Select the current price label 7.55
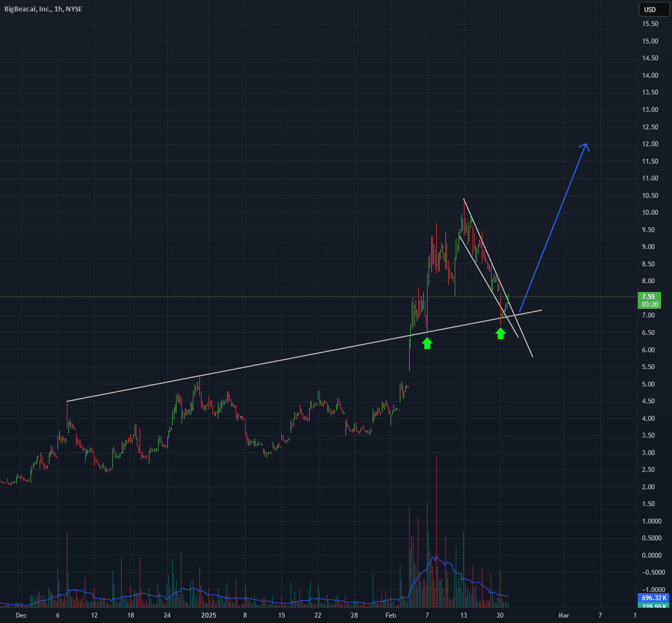Screen dimensions: 672x623 coord(648,297)
